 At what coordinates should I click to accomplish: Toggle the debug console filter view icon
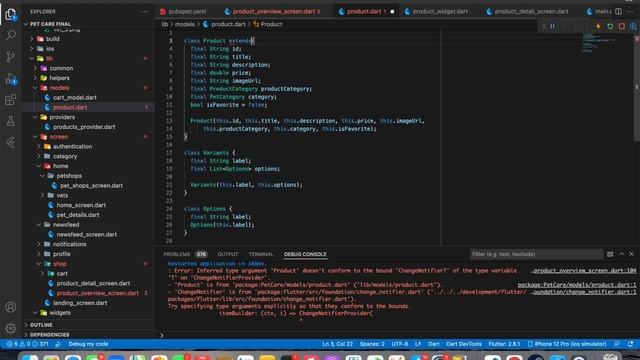tap(610, 254)
